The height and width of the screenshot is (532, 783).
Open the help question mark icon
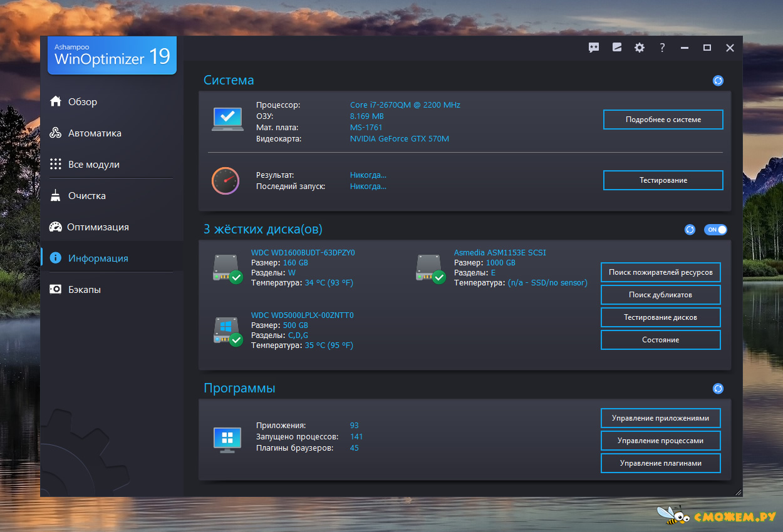point(662,48)
